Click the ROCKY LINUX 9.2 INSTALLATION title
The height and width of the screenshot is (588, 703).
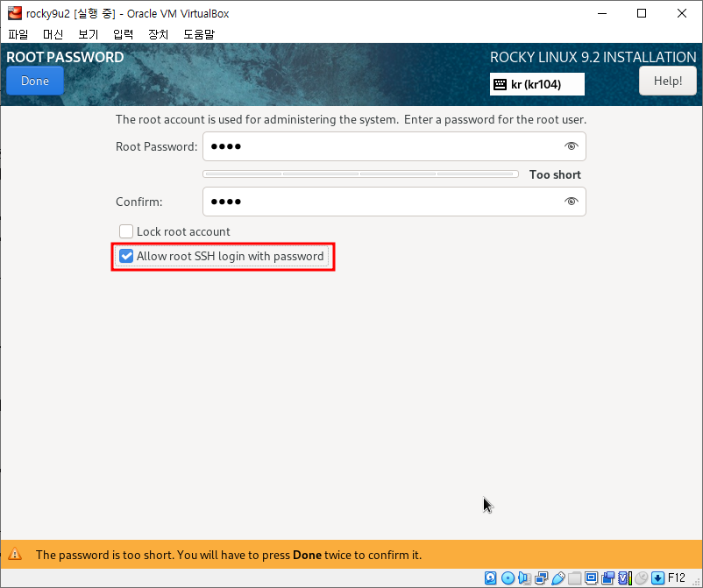[593, 57]
